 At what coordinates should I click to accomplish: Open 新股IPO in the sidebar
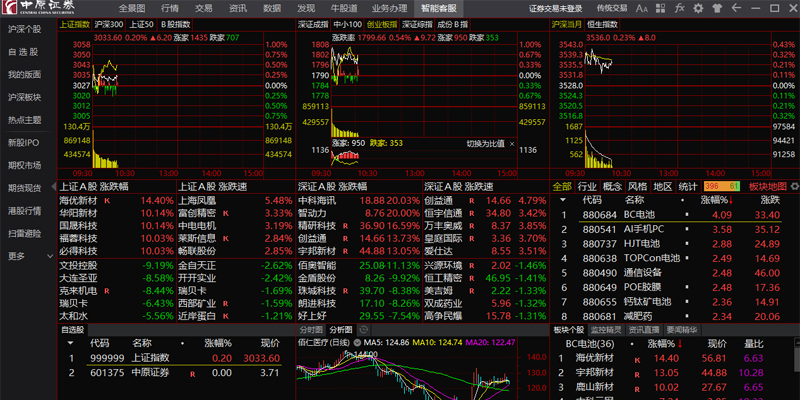23,142
